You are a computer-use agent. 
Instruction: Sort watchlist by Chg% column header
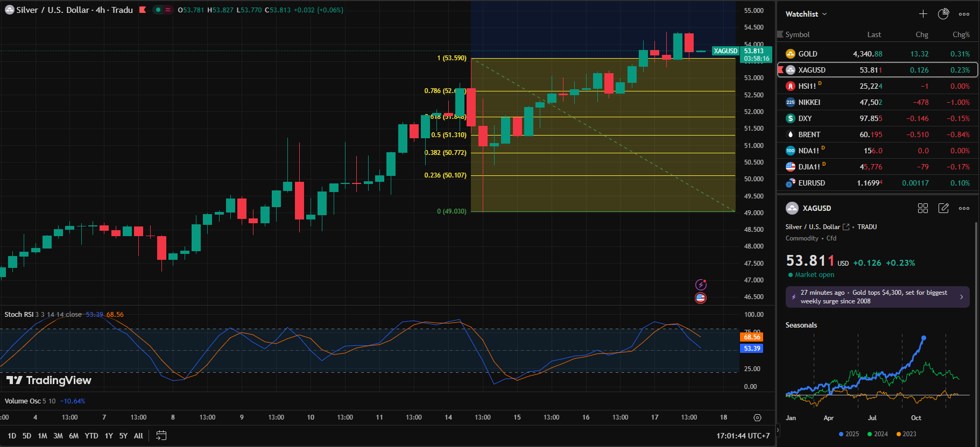(961, 34)
